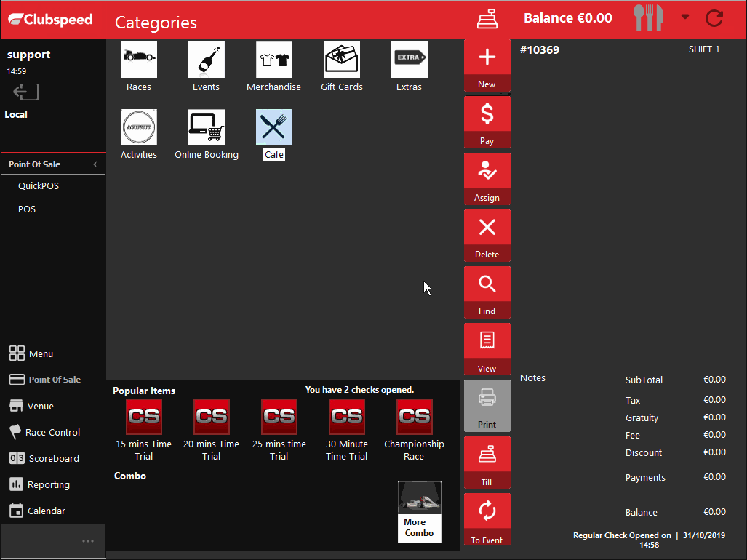
Task: Print the check
Action: [x=487, y=406]
